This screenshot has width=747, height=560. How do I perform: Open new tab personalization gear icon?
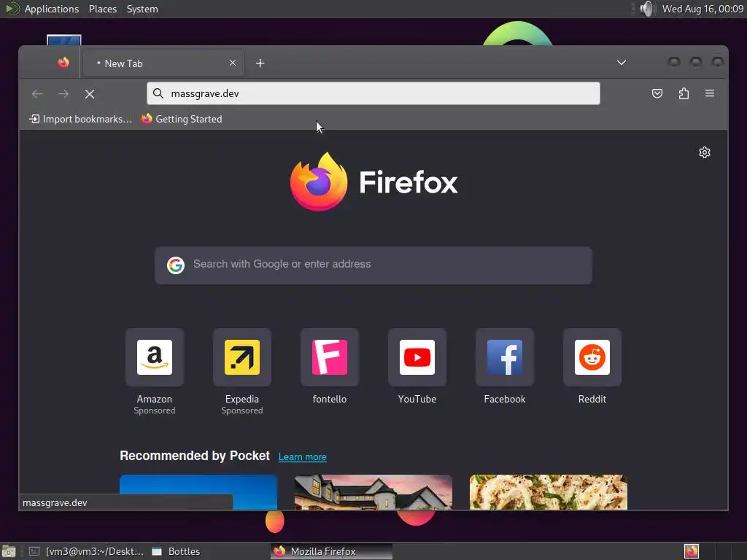[704, 152]
